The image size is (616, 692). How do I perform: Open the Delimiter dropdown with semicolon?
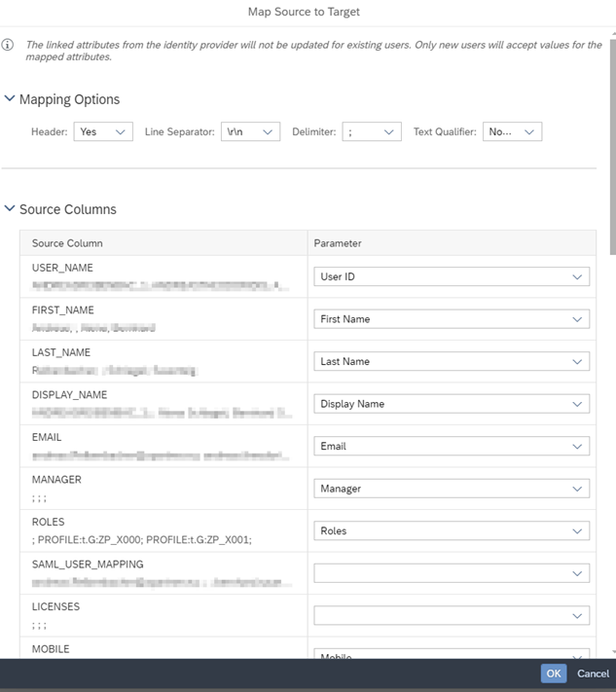(x=372, y=131)
